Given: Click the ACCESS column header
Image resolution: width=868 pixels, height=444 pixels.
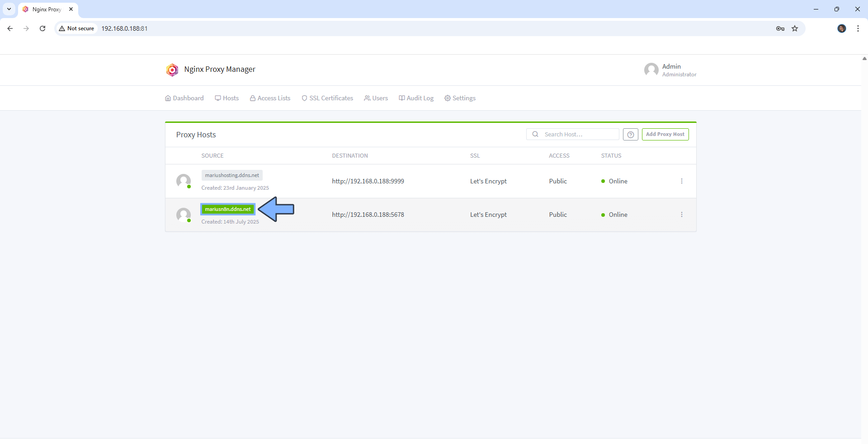Looking at the screenshot, I should pyautogui.click(x=559, y=156).
